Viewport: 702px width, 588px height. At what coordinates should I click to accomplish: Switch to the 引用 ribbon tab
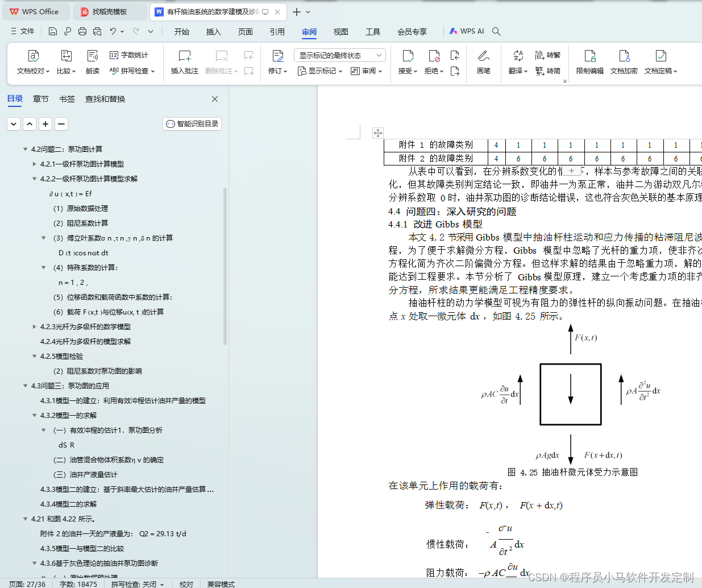coord(277,32)
